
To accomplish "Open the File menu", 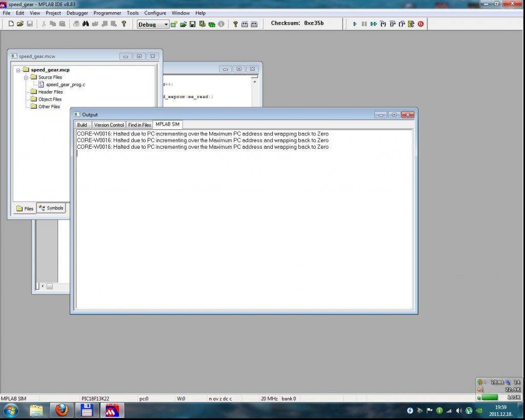I will 6,13.
